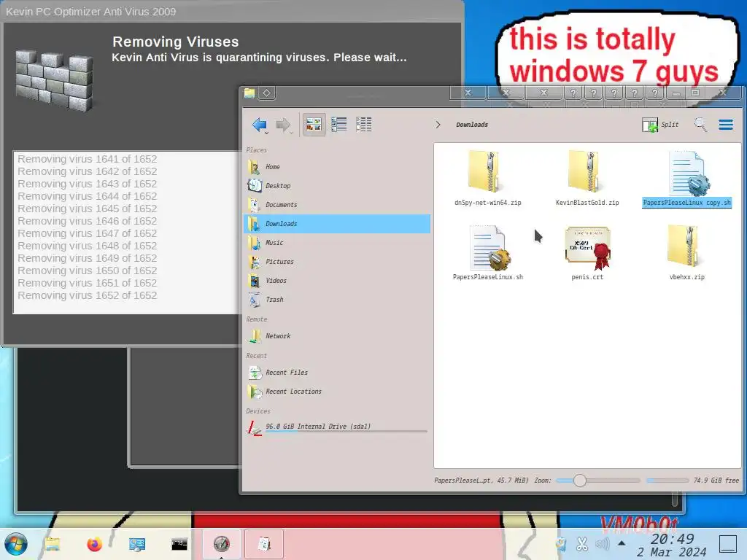Open the hamburger menu in Dolphin
Image resolution: width=747 pixels, height=560 pixels.
pos(726,125)
